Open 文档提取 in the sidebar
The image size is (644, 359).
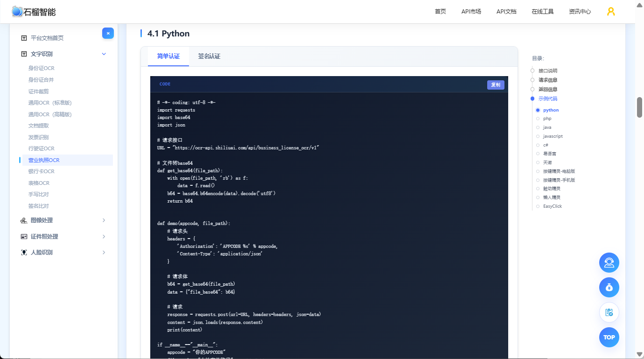pyautogui.click(x=38, y=126)
